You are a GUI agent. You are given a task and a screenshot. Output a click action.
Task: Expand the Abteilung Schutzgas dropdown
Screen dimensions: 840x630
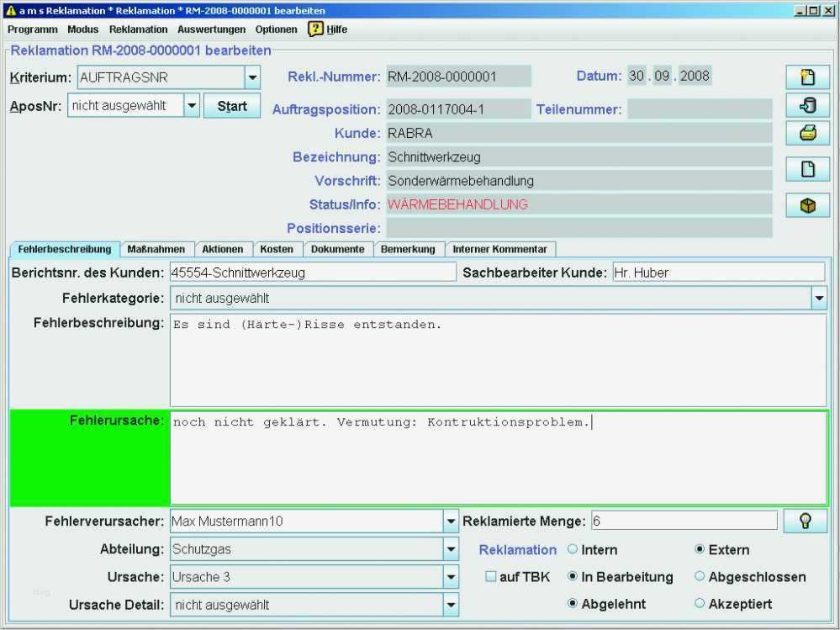[451, 549]
